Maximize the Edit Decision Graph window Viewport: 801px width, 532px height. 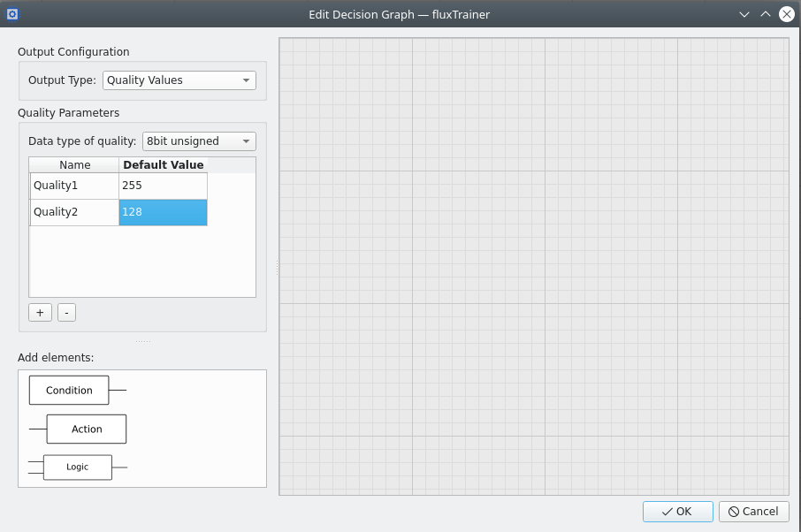coord(766,14)
